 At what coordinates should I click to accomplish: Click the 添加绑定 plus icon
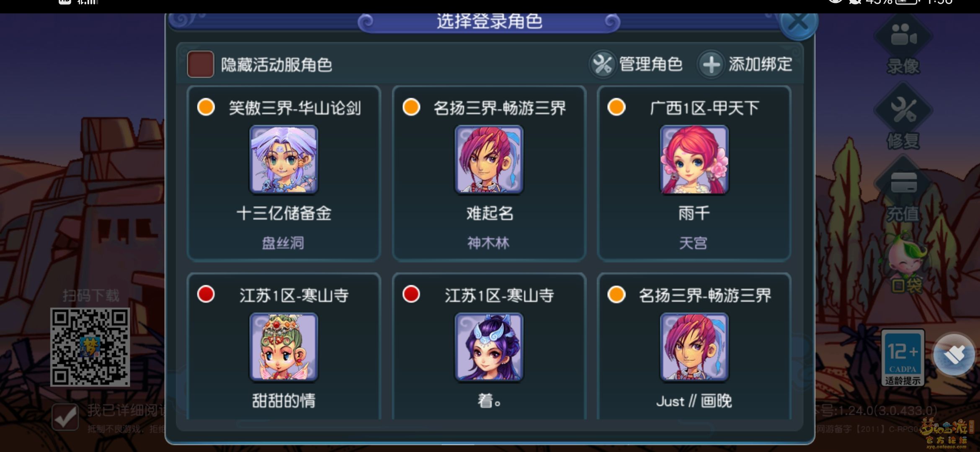click(711, 64)
